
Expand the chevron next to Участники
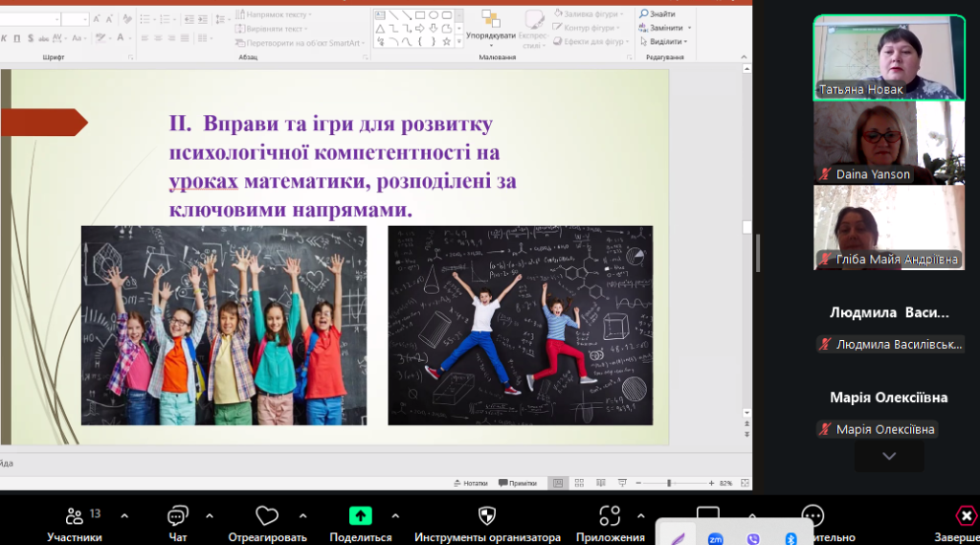124,516
